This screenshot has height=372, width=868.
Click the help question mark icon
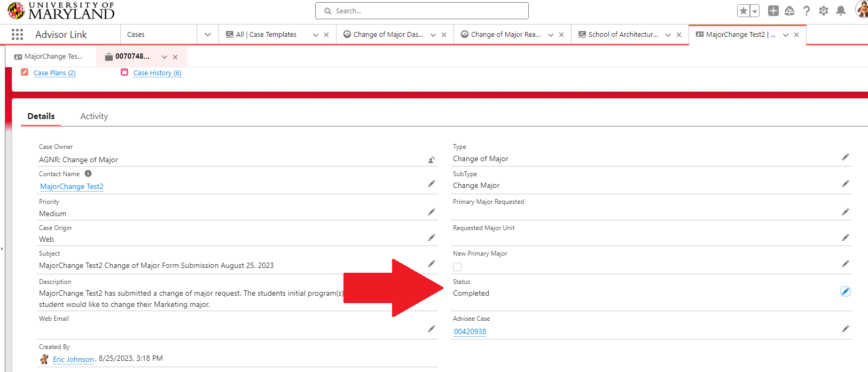pyautogui.click(x=807, y=11)
